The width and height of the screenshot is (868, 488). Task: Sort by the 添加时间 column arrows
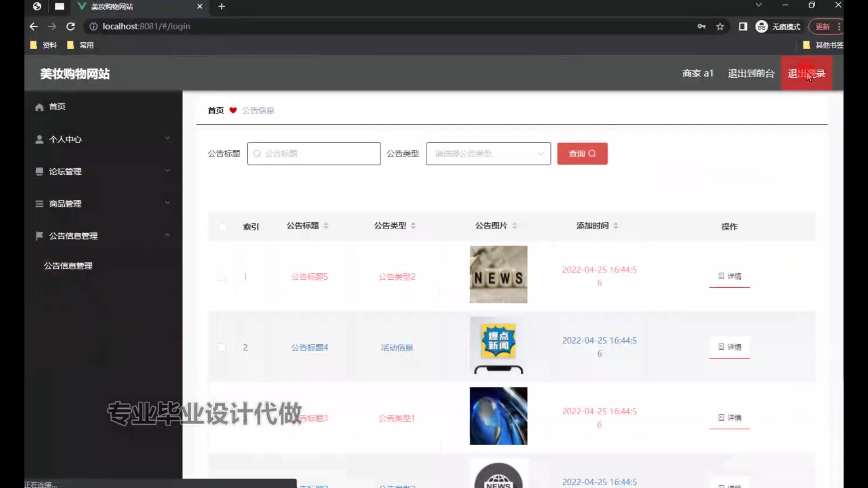click(x=616, y=225)
